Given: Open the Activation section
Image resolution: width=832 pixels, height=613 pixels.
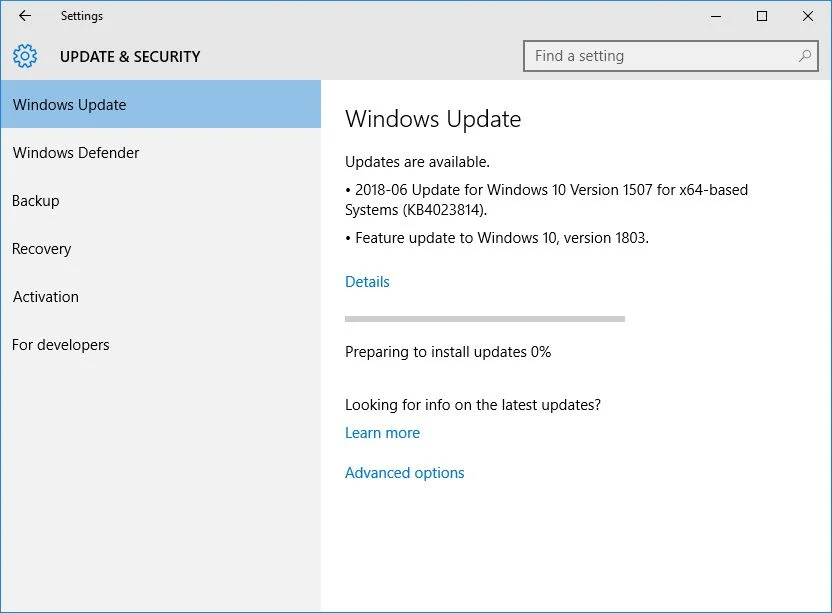Looking at the screenshot, I should [161, 297].
